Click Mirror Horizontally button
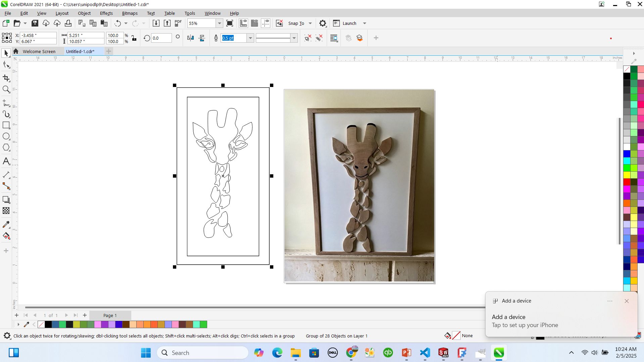644x362 pixels. [x=190, y=38]
